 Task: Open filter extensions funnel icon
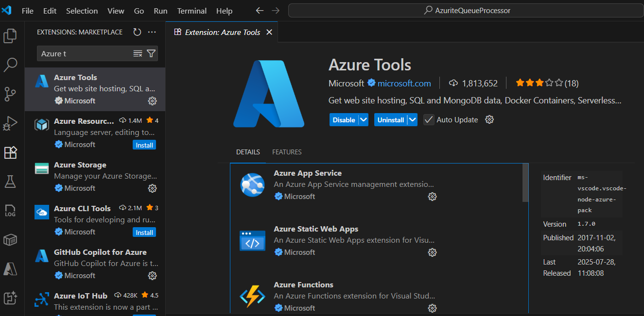(151, 53)
